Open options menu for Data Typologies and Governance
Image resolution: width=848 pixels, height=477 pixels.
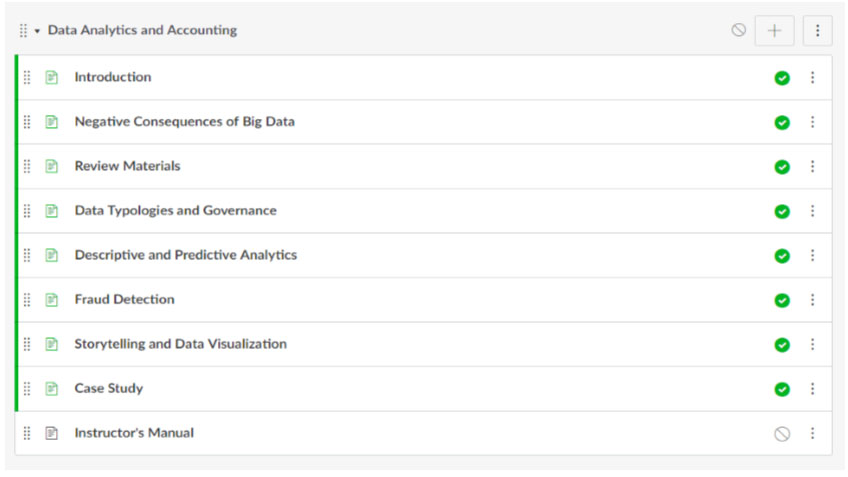tap(812, 211)
